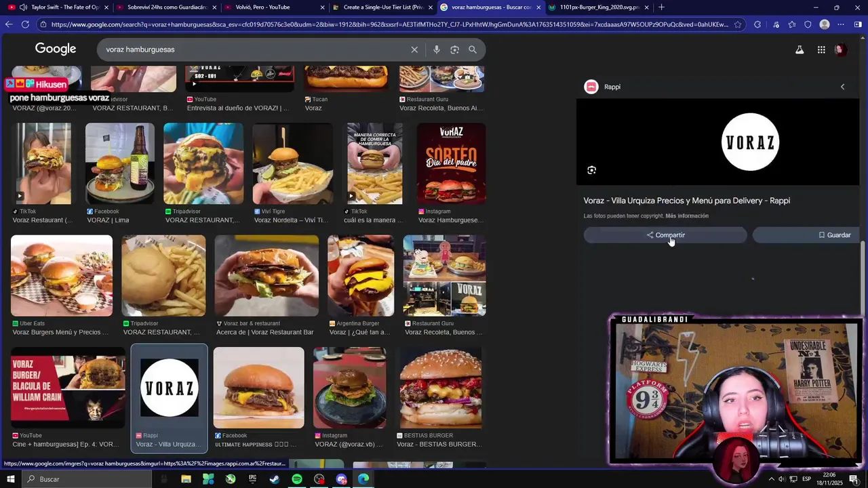Open TikTok cuál es la manera video thumbnail
868x488 pixels.
[375, 164]
